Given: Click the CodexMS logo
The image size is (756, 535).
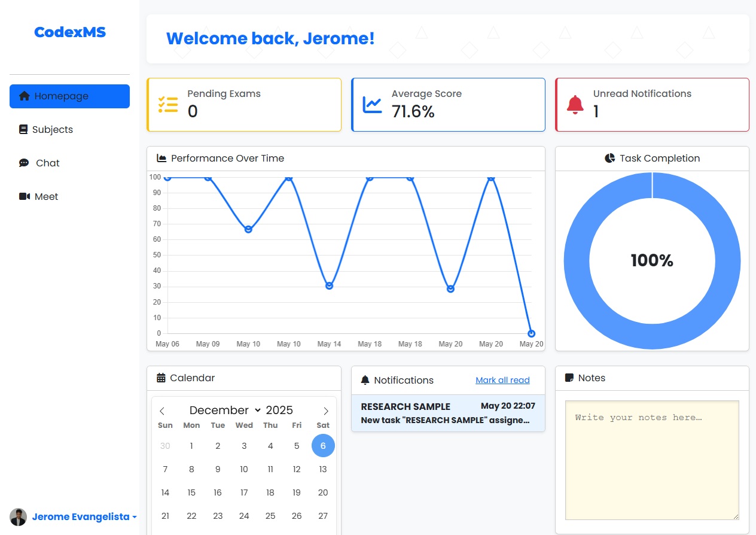Looking at the screenshot, I should (x=70, y=32).
